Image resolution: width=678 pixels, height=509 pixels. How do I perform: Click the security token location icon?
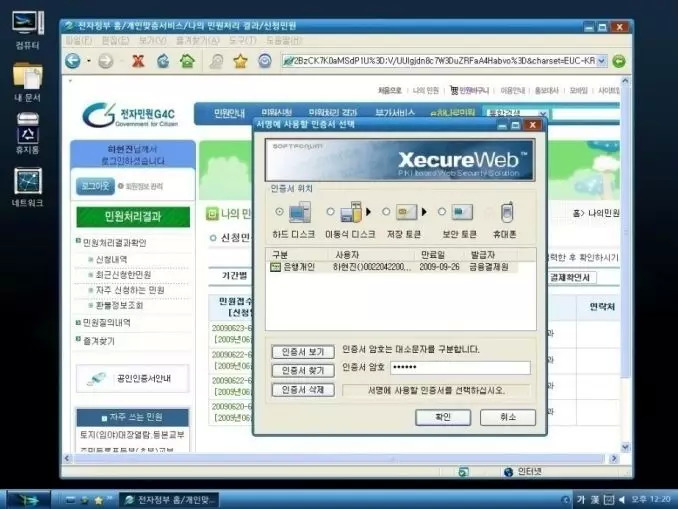[462, 212]
